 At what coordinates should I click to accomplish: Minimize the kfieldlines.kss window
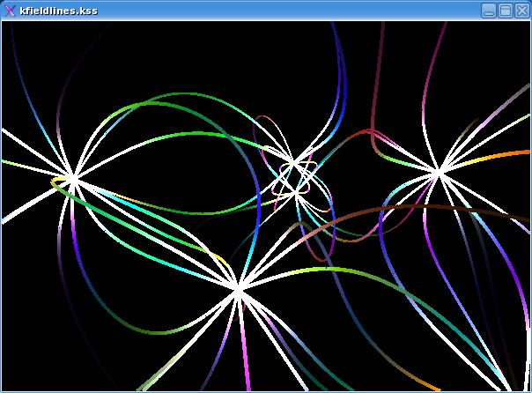point(489,11)
